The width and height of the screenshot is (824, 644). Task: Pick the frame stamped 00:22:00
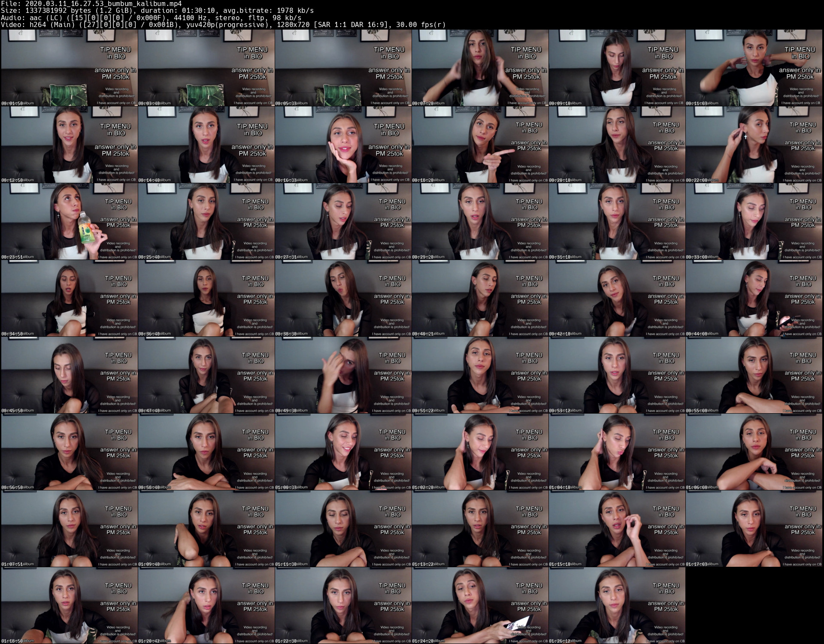(754, 145)
